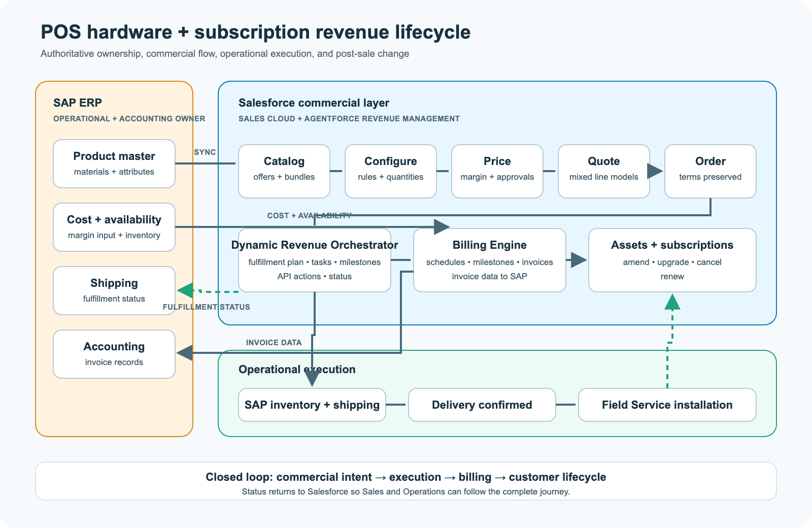Select the Price margin + approvals node
The width and height of the screenshot is (812, 528).
pyautogui.click(x=497, y=171)
